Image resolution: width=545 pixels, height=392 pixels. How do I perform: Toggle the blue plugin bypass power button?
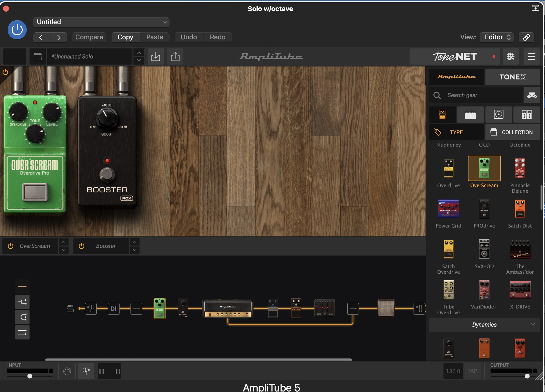[x=17, y=30]
